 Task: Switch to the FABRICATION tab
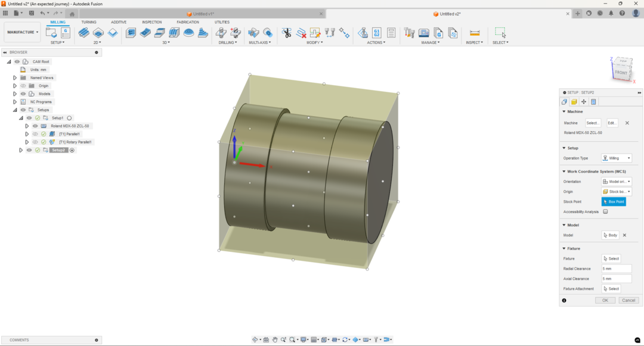pos(188,22)
